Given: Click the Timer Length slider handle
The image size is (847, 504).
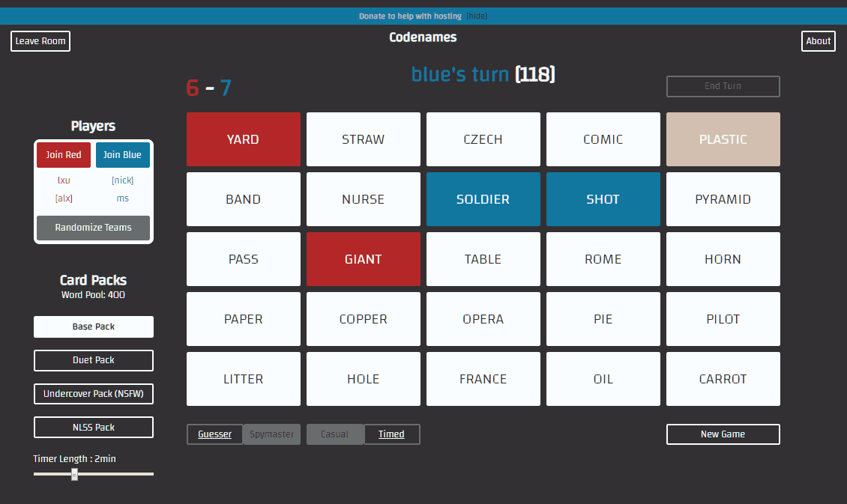Looking at the screenshot, I should click(74, 474).
